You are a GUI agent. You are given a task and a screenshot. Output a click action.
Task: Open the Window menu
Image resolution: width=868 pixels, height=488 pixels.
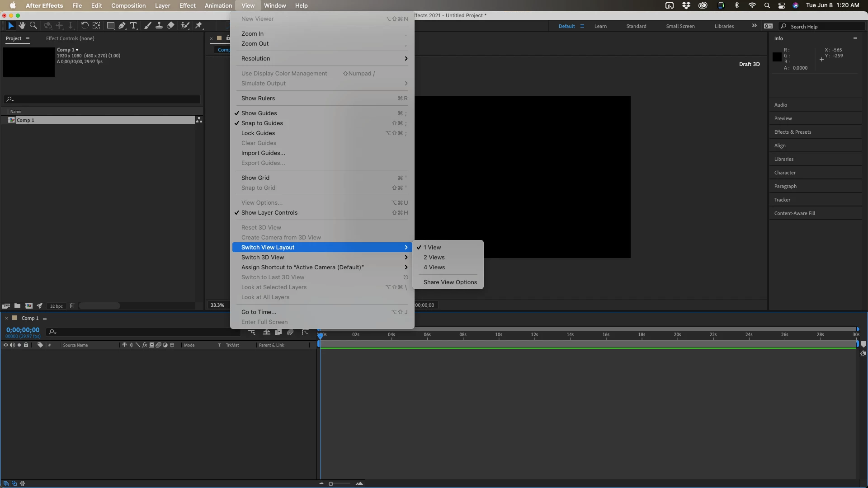[x=274, y=5]
